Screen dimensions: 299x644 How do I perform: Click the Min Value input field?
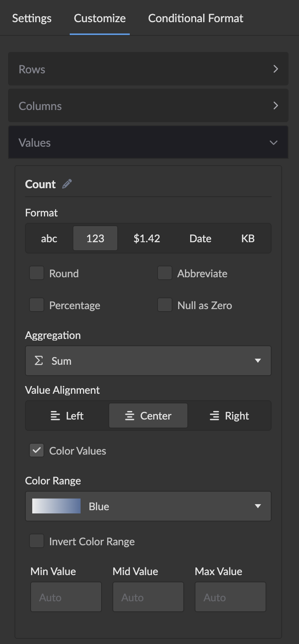[x=66, y=597]
